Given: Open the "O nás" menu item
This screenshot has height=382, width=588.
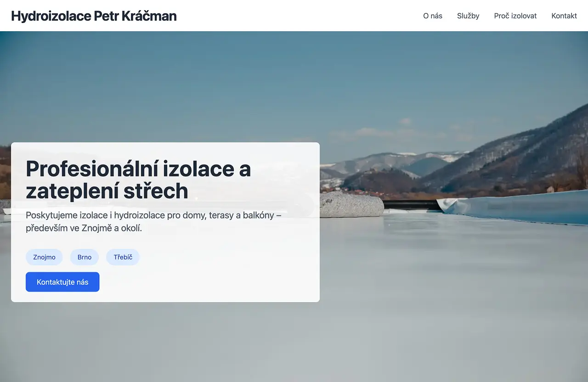Looking at the screenshot, I should 432,16.
